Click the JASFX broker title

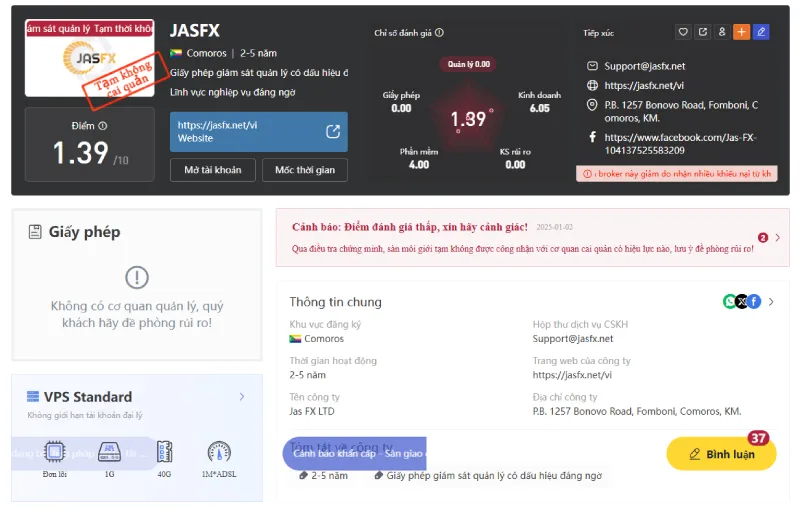[194, 31]
